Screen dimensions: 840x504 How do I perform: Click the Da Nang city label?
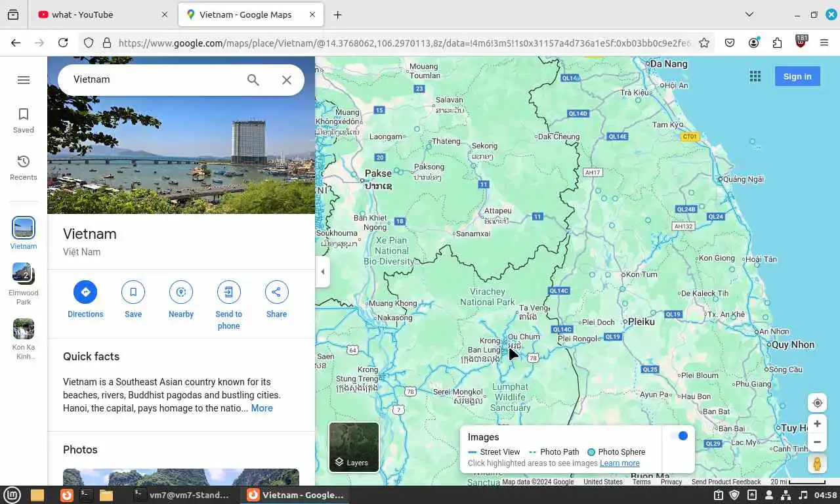[668, 64]
